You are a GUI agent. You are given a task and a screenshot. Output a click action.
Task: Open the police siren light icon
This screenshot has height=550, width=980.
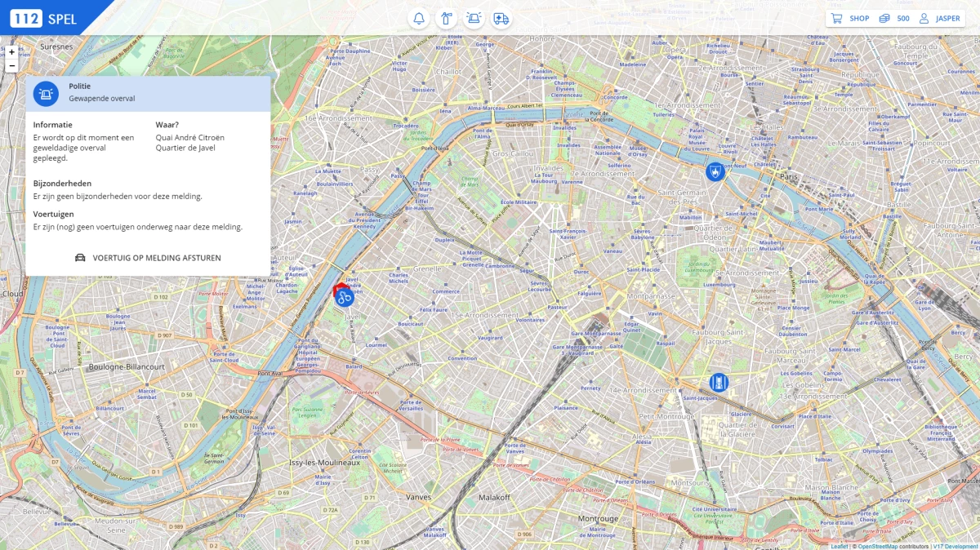coord(474,18)
